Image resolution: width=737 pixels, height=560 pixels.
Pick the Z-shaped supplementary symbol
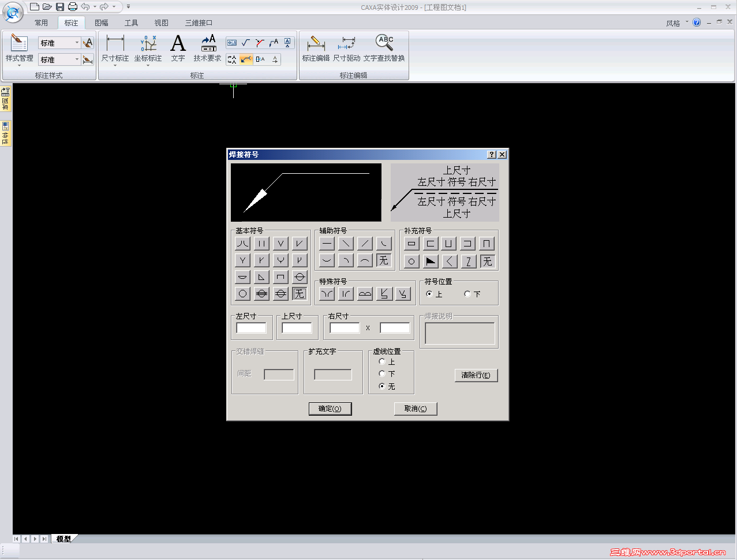tap(468, 262)
